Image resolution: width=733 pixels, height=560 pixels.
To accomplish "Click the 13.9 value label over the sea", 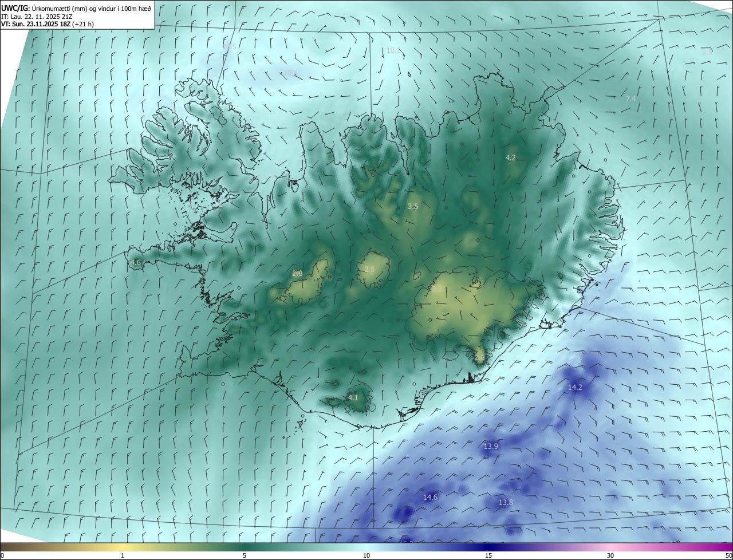I will (x=491, y=446).
